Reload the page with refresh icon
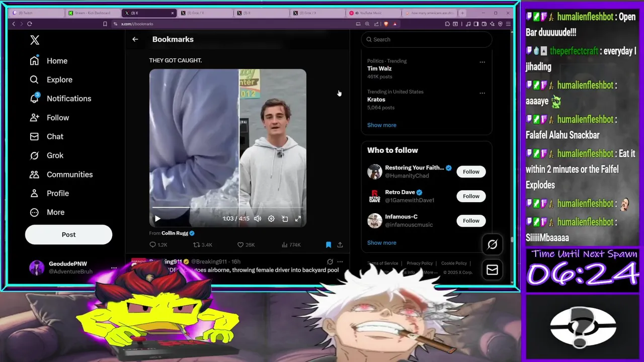The width and height of the screenshot is (644, 362). point(30,24)
